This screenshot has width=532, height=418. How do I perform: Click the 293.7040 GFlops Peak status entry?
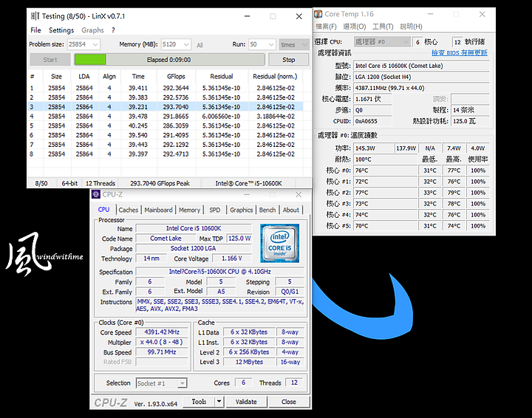point(160,183)
